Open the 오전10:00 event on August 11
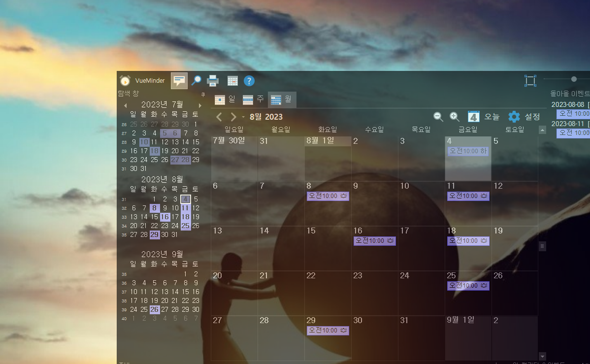The height and width of the screenshot is (364, 590). 468,196
